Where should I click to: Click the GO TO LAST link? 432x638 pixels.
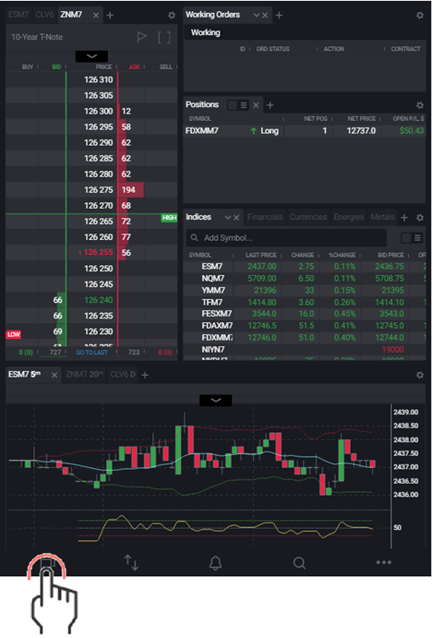pos(92,352)
